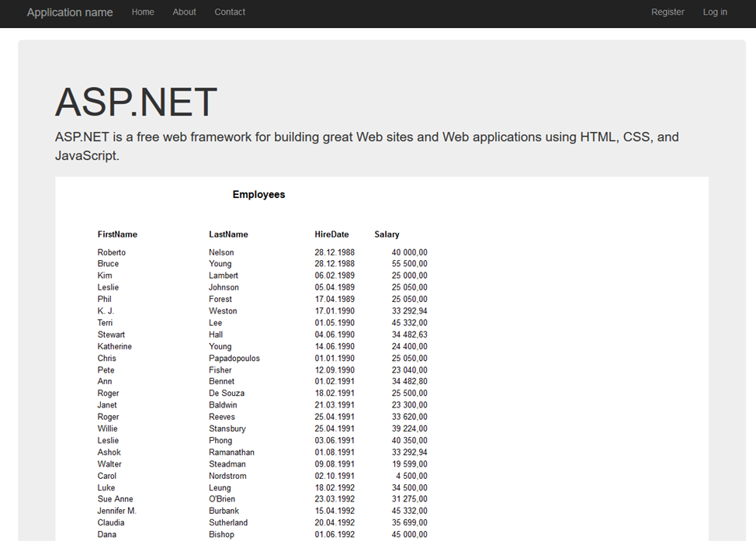Go to the About page

tap(184, 12)
